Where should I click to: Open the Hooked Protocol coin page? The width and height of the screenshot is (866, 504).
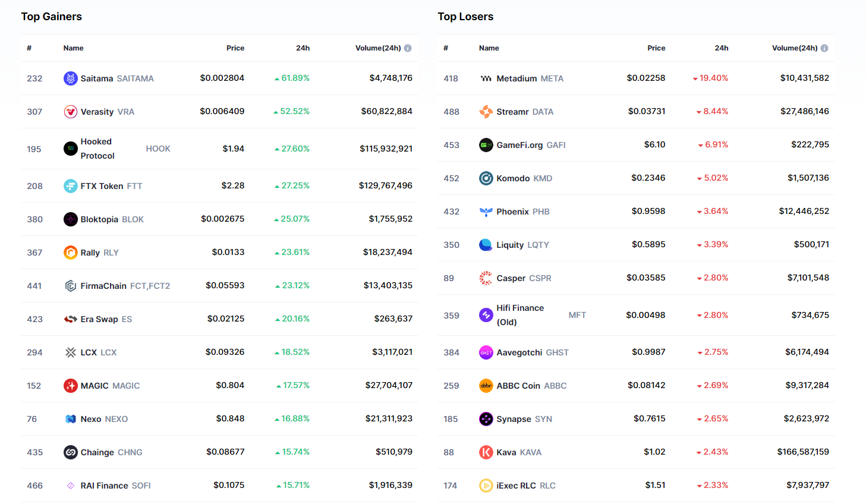(97, 149)
